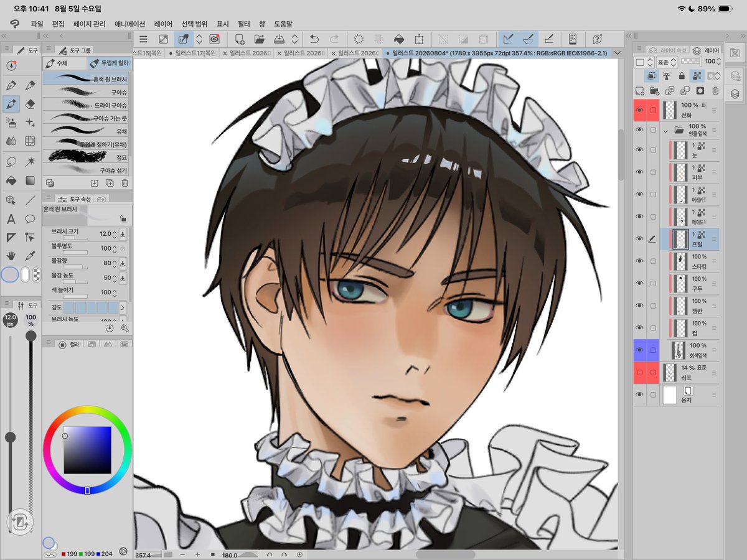Click the New canvas icon
This screenshot has height=560, width=747.
240,39
